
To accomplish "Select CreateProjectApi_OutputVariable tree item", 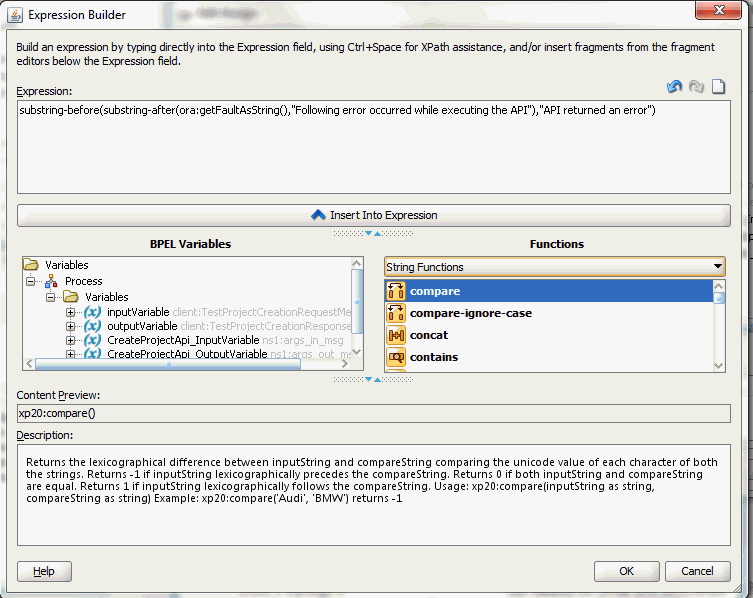I will click(187, 354).
